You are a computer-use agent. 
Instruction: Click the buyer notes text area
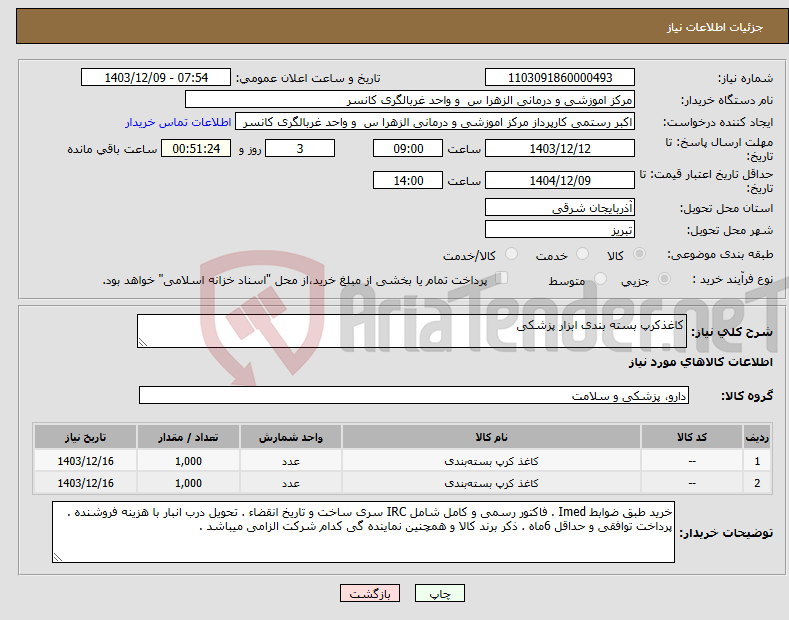363,532
